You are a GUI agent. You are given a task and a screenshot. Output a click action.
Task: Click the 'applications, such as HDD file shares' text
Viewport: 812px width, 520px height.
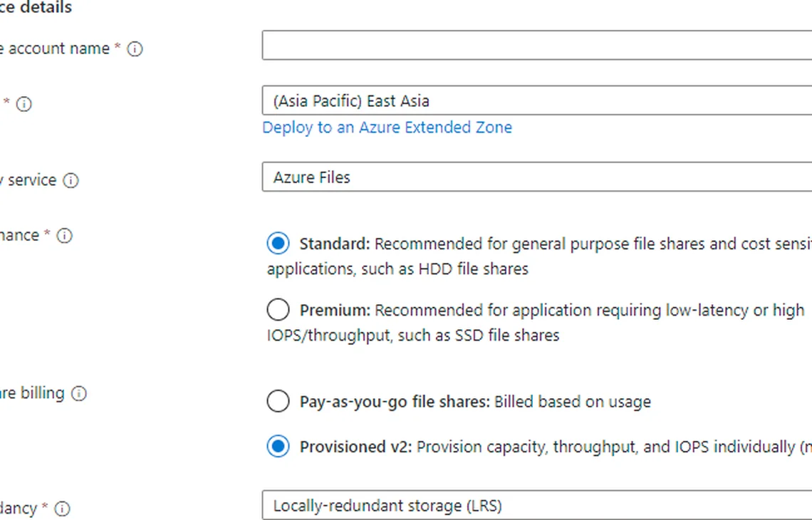(x=397, y=269)
